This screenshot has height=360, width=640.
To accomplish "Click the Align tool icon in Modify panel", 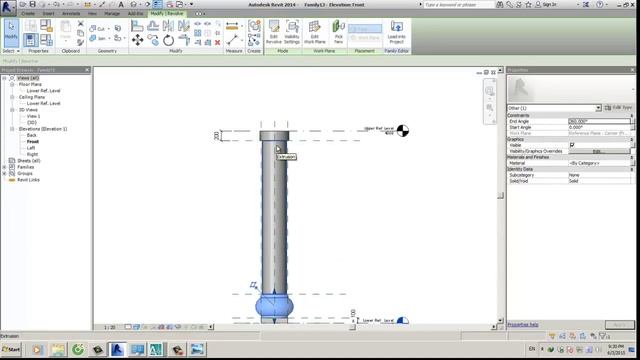I will tap(137, 26).
